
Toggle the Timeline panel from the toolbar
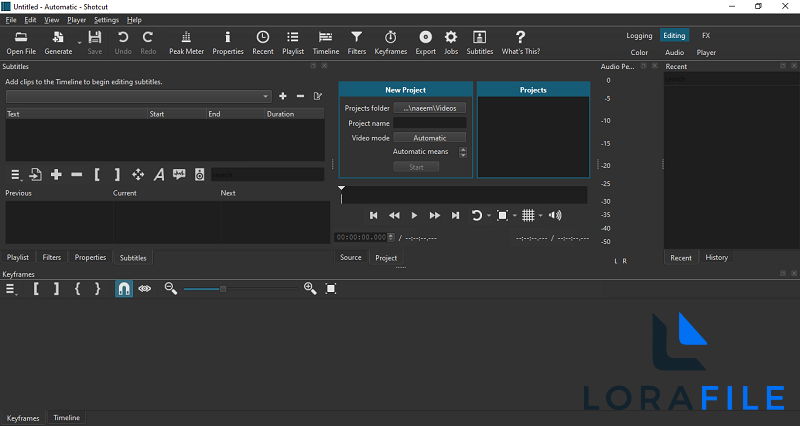point(326,43)
